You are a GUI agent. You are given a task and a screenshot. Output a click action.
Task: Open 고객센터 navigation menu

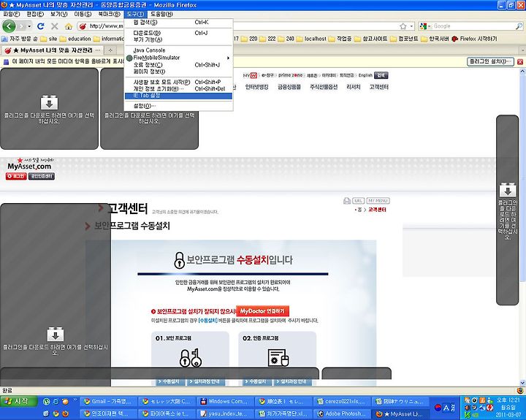379,87
